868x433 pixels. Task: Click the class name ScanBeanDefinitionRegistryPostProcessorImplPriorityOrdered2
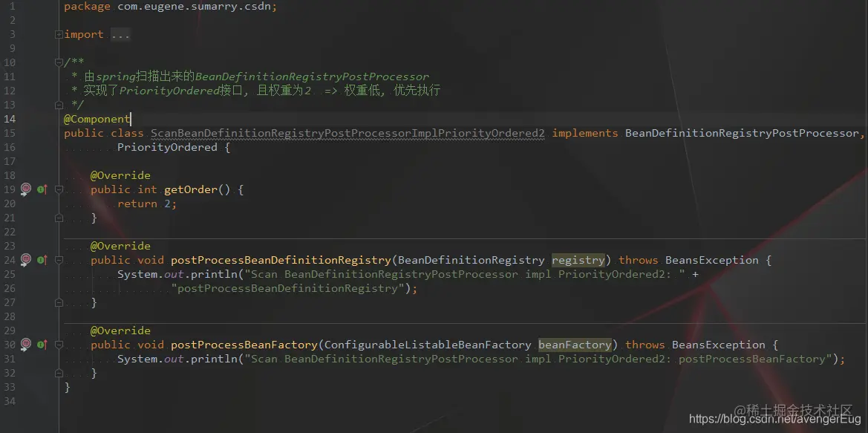point(348,133)
